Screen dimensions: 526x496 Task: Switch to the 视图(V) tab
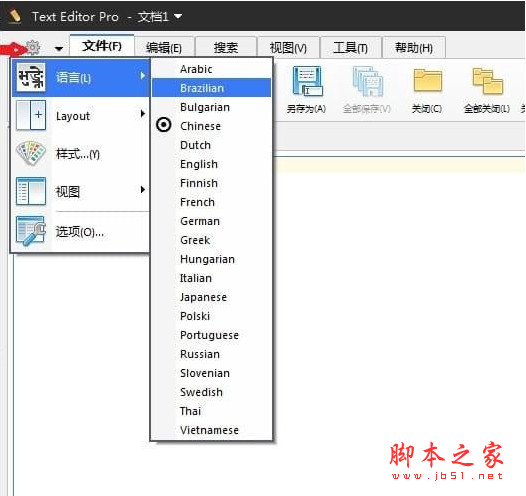pyautogui.click(x=288, y=48)
